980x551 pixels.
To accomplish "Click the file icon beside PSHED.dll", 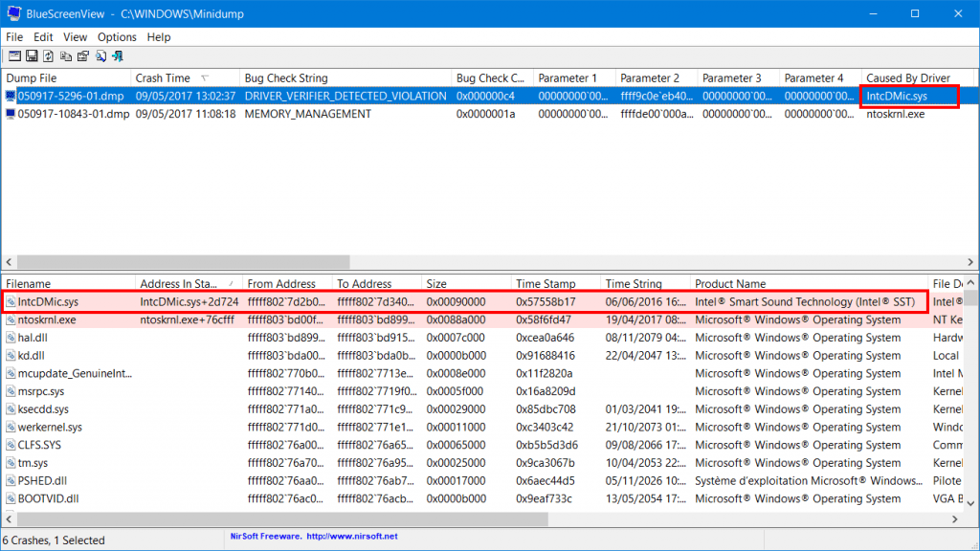I will (11, 481).
